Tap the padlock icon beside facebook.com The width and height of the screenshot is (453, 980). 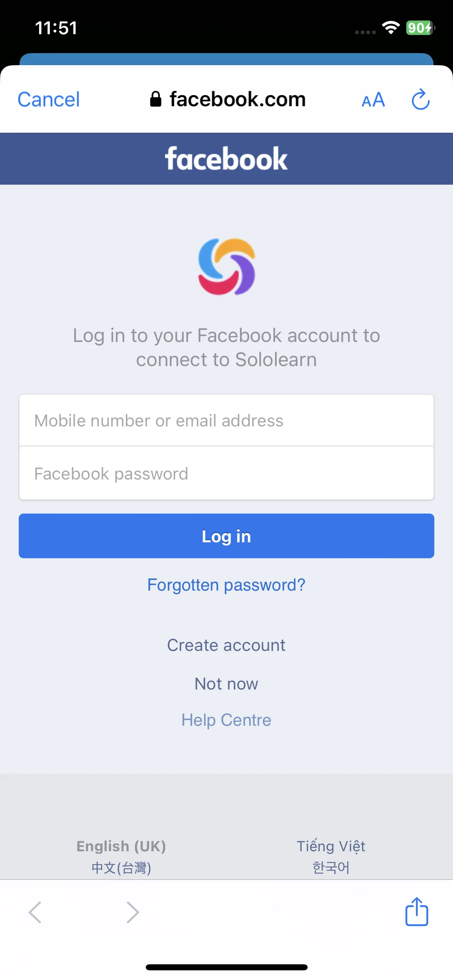click(155, 99)
